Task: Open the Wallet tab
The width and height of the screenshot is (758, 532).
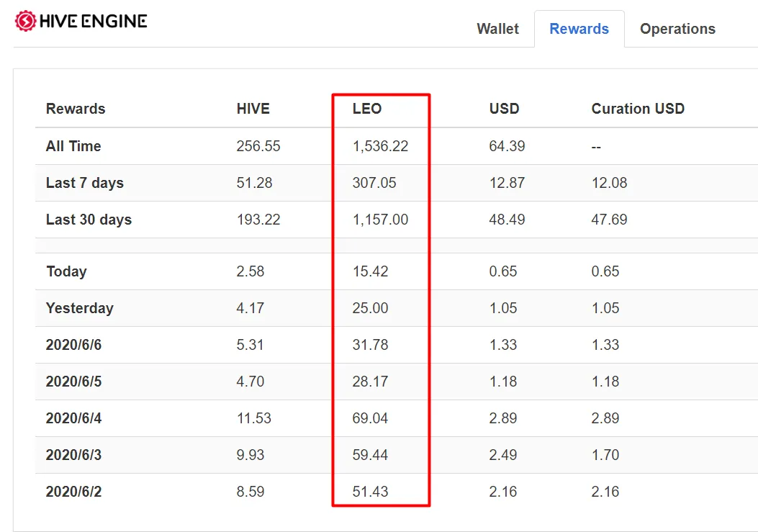Action: pyautogui.click(x=497, y=29)
